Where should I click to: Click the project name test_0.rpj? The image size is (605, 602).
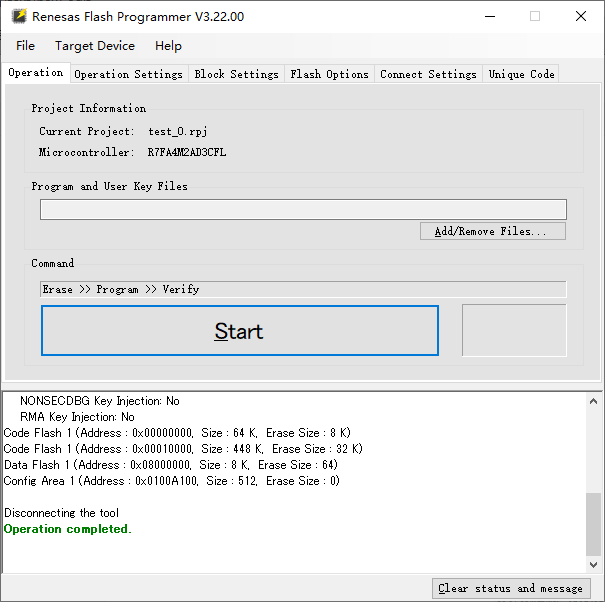177,131
